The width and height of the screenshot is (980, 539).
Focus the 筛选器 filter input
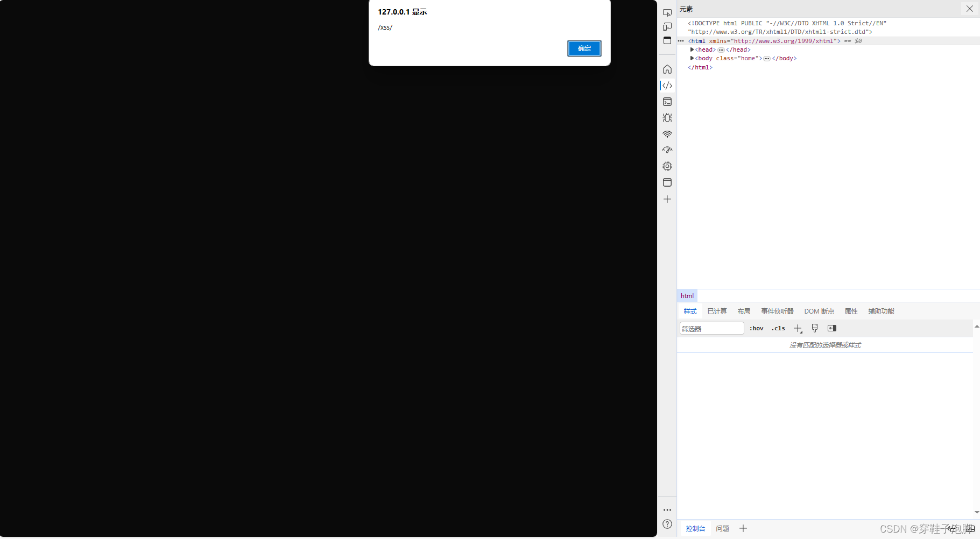(x=712, y=329)
